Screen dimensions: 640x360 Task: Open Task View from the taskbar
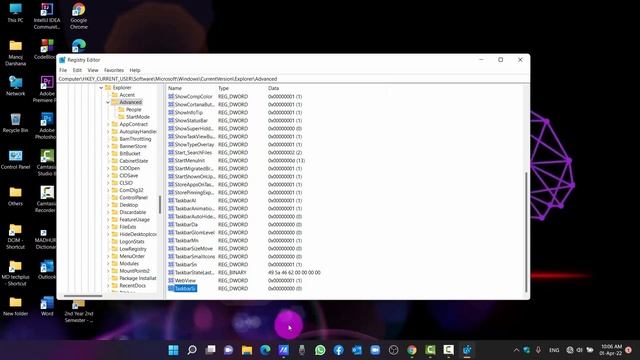(210, 350)
